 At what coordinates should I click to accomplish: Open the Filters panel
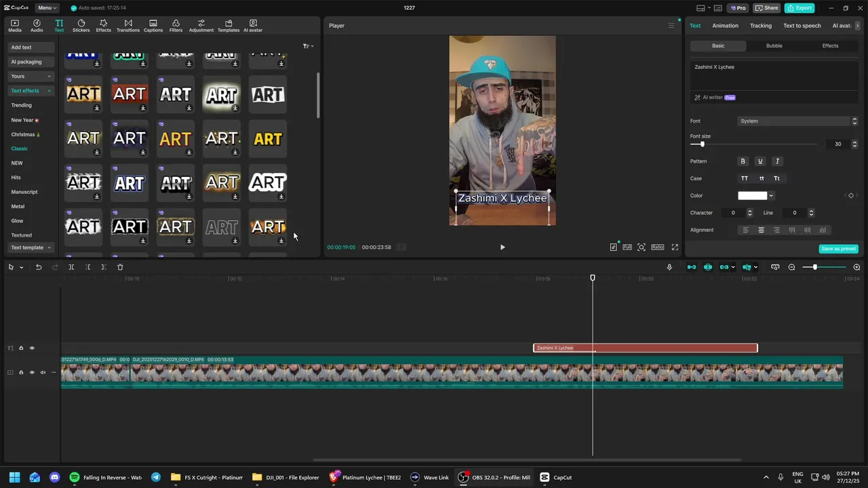176,26
